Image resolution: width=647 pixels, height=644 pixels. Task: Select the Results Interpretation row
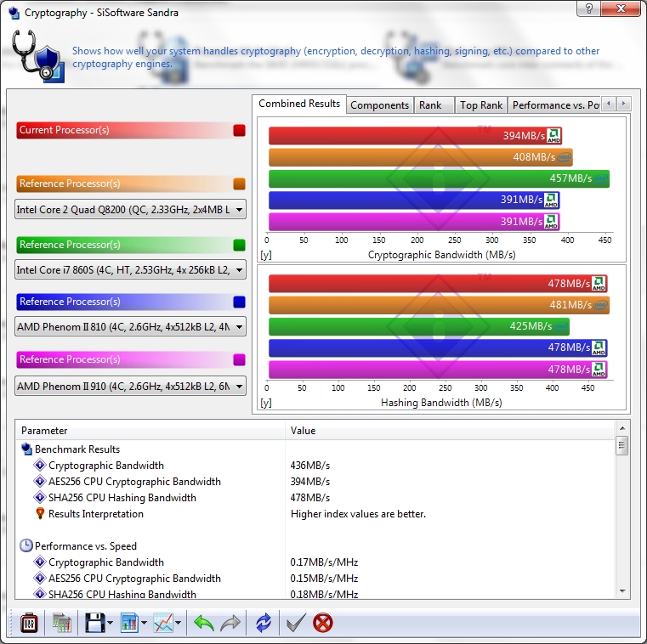[315, 514]
